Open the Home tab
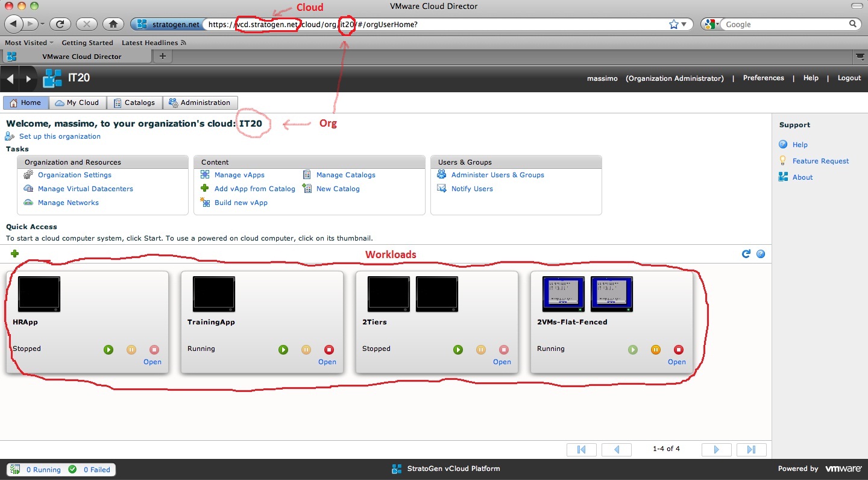 26,103
